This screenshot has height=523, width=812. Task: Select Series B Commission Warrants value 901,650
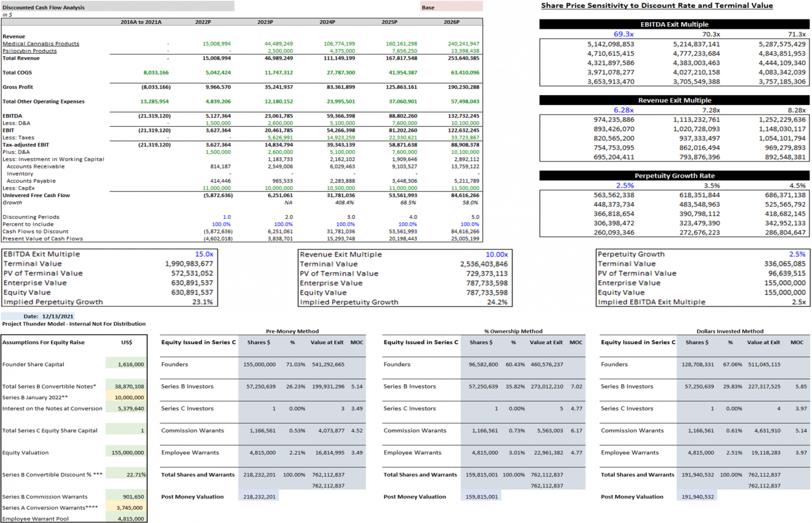[x=126, y=497]
